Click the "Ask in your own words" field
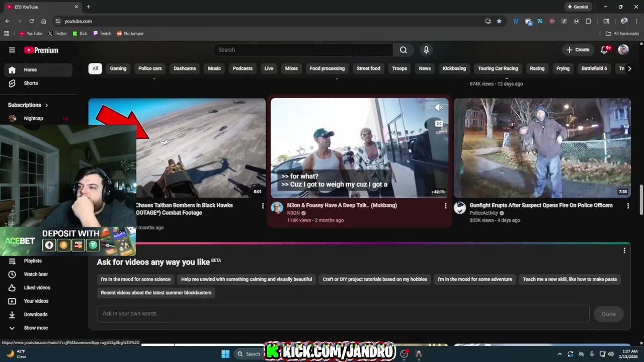Viewport: 644px width, 362px height. point(343,314)
